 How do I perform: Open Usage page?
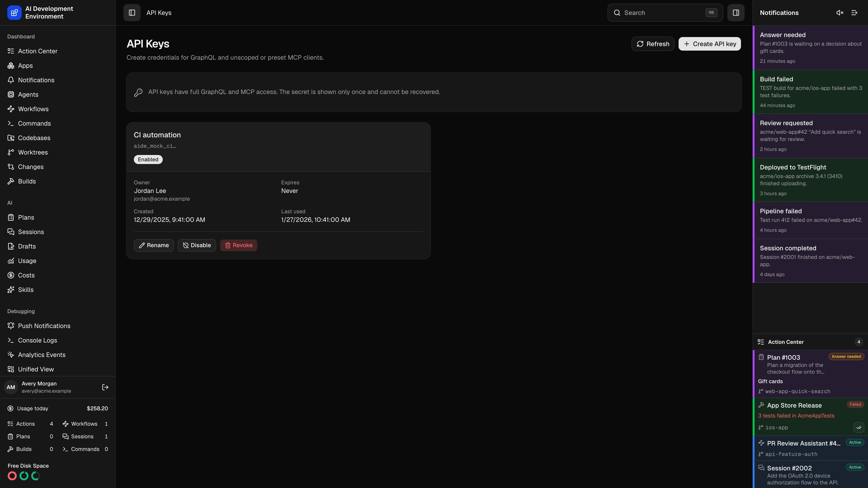point(58,261)
